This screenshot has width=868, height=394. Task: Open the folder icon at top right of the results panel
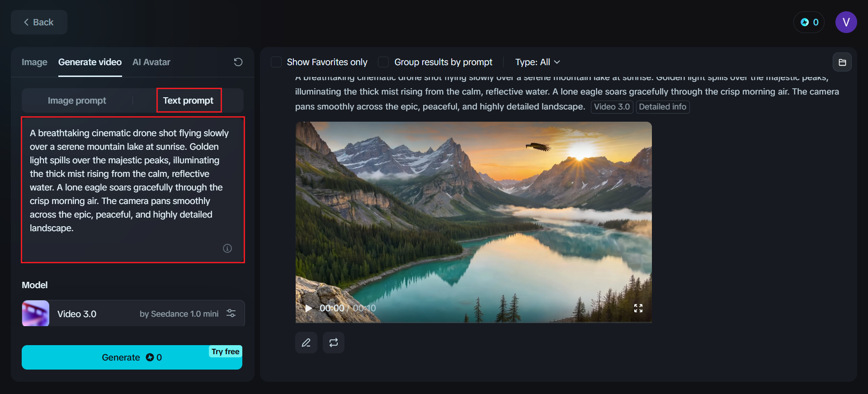(x=842, y=62)
